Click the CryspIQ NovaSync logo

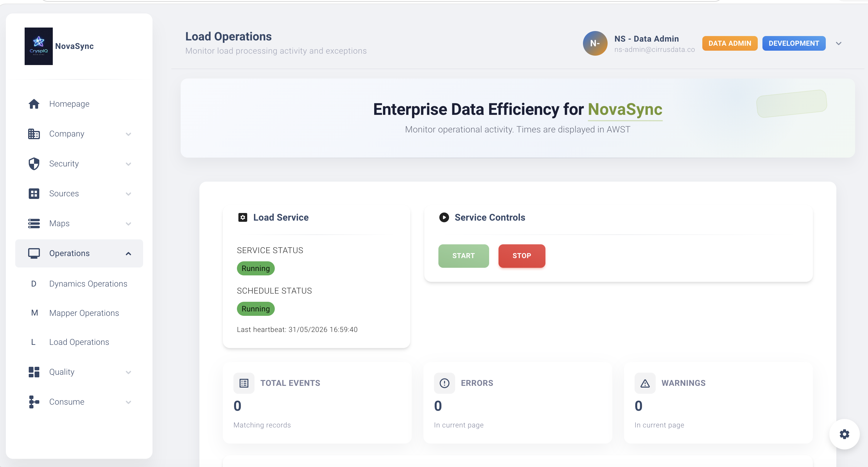[39, 46]
